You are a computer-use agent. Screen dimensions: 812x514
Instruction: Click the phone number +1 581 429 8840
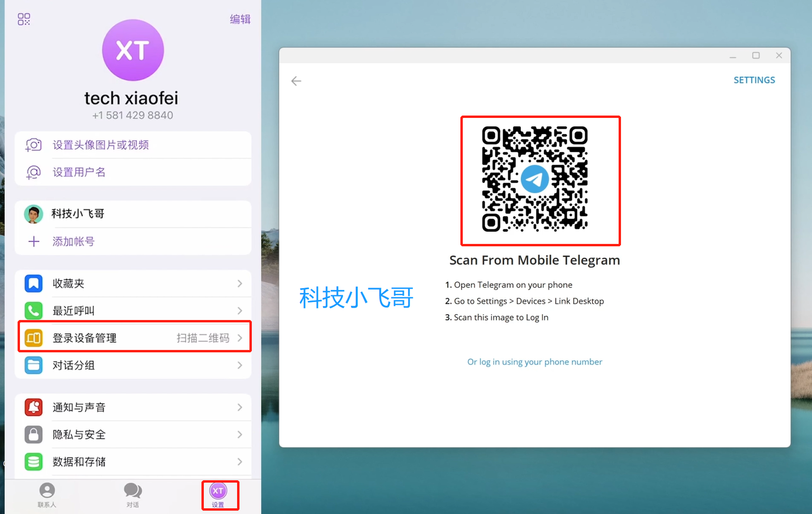(133, 115)
